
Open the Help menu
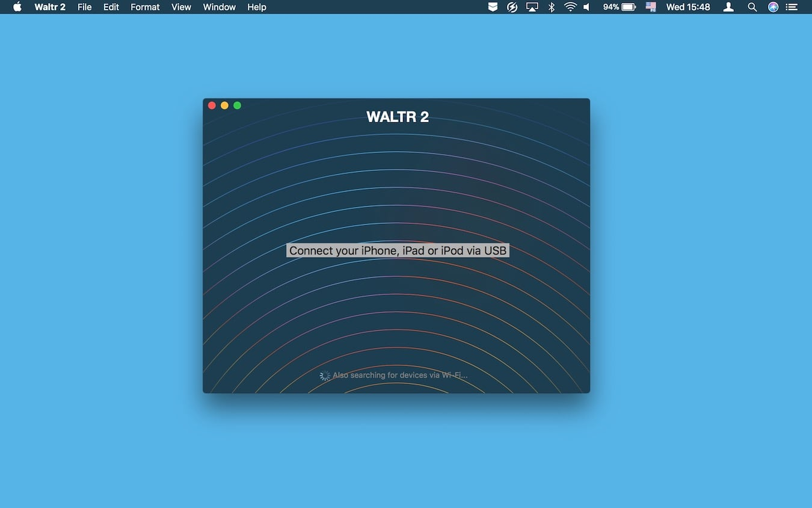point(257,7)
